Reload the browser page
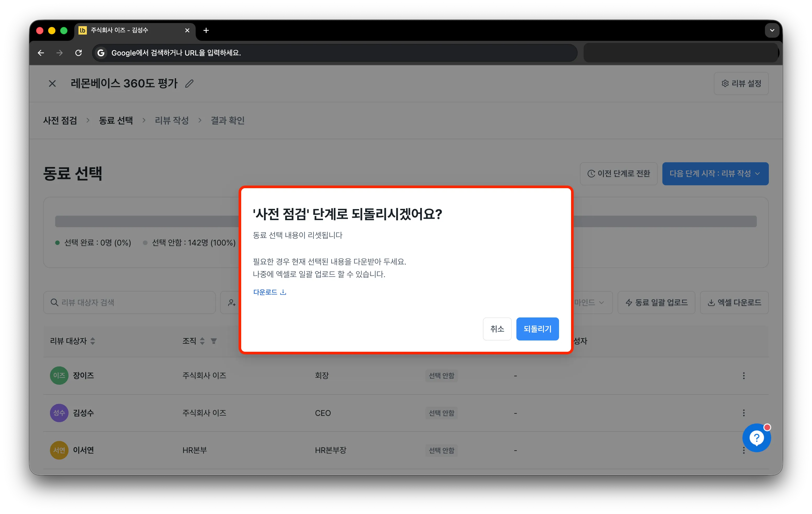This screenshot has height=514, width=812. pos(78,53)
